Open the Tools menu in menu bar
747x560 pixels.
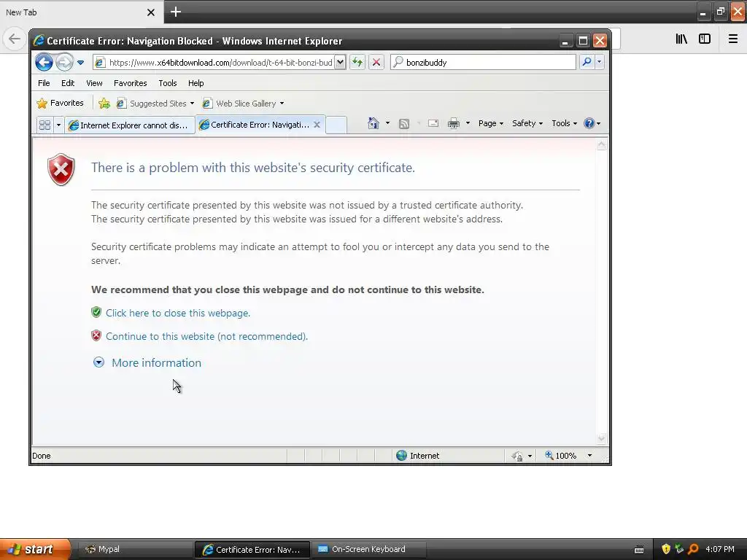[168, 83]
